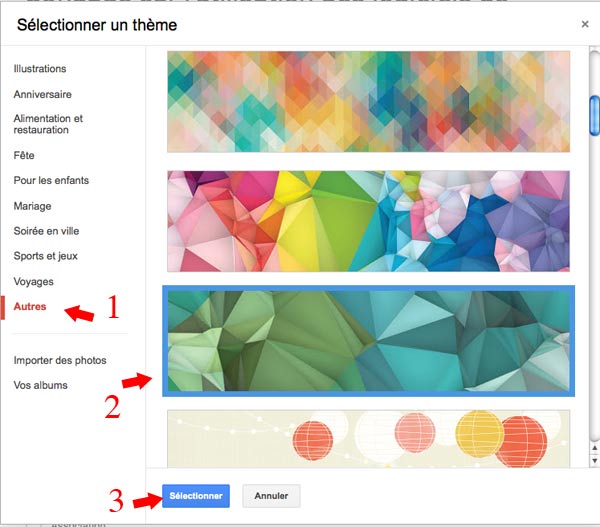Viewport: 600px width, 527px height.
Task: Open Vos albums section
Action: (41, 385)
